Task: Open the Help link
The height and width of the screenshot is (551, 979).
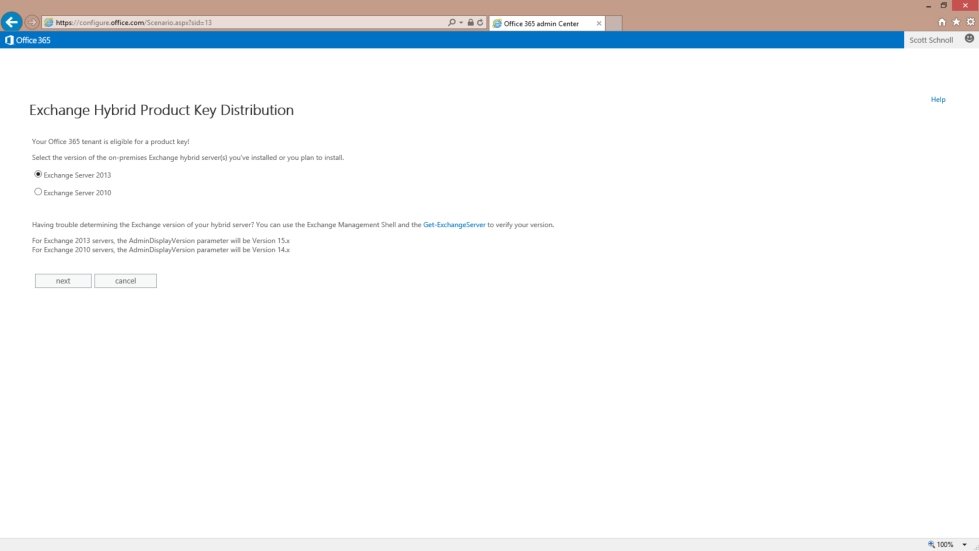Action: (938, 99)
